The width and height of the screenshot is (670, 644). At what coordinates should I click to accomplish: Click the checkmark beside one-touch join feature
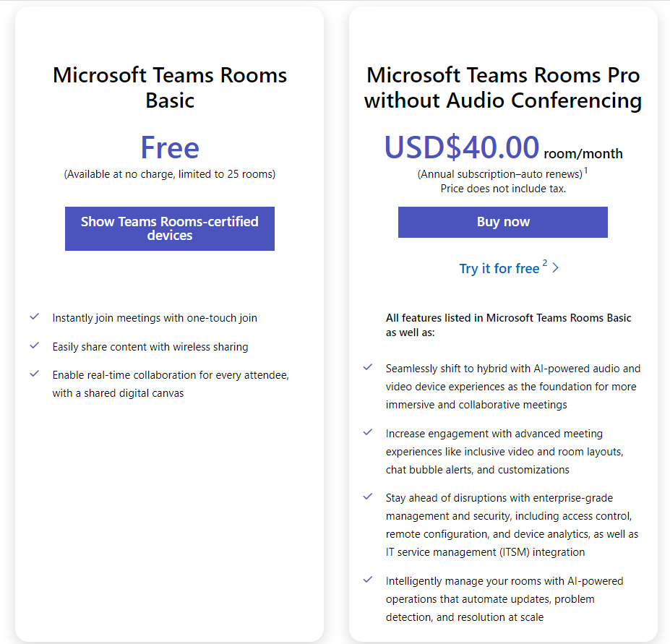point(34,317)
